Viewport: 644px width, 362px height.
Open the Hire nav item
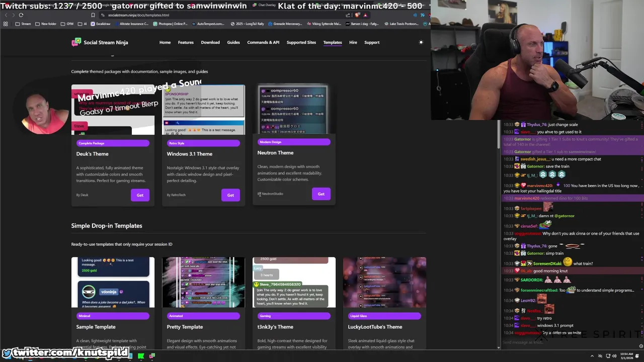(353, 42)
